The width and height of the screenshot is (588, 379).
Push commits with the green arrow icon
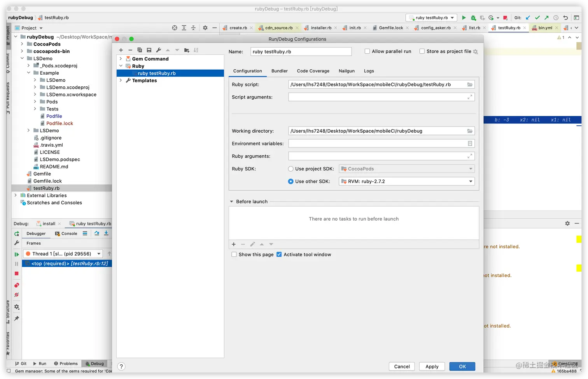546,18
